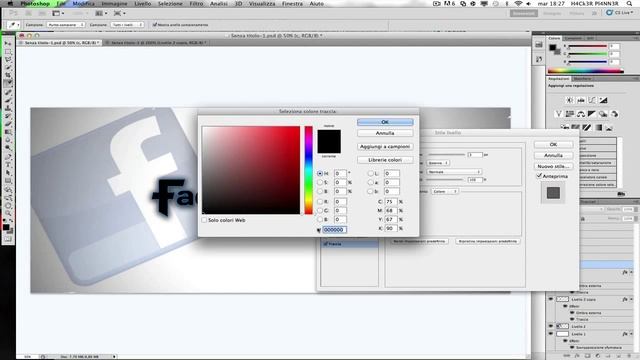The width and height of the screenshot is (640, 360).
Task: Click the new color preview swatch
Action: click(329, 136)
